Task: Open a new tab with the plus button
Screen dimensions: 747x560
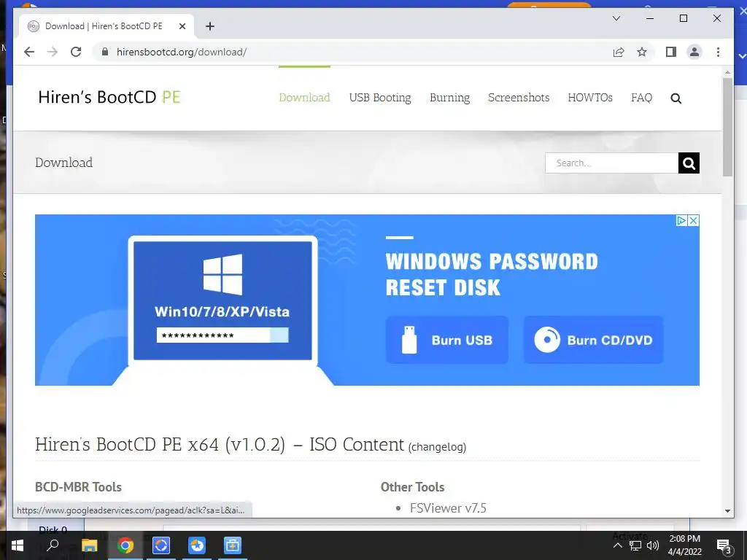Action: [x=209, y=26]
